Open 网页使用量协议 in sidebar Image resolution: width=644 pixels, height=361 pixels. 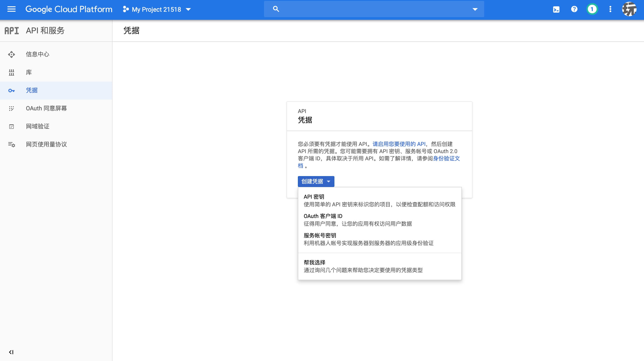(56, 144)
